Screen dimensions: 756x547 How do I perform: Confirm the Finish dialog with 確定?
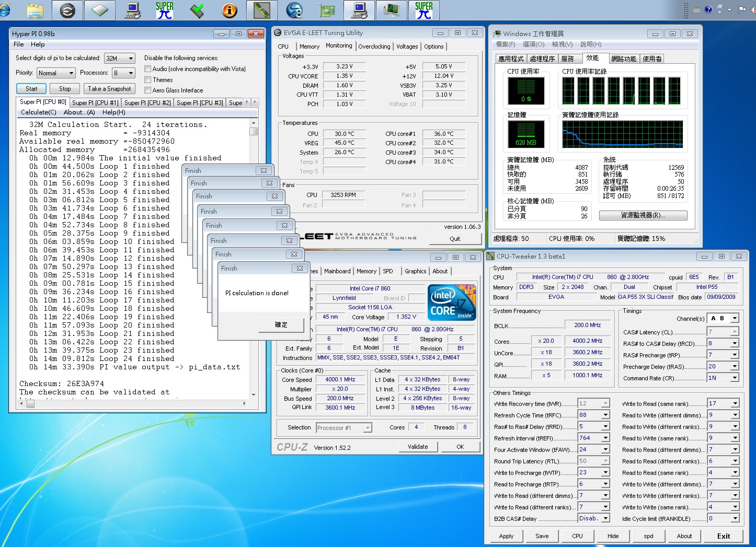[281, 325]
